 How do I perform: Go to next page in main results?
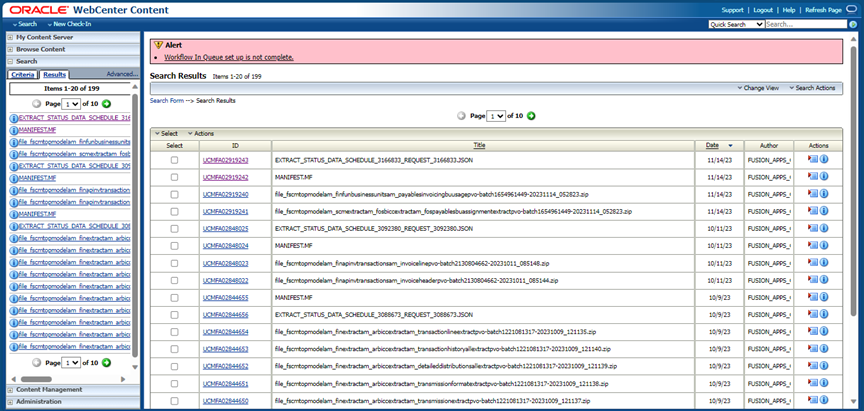tap(531, 116)
